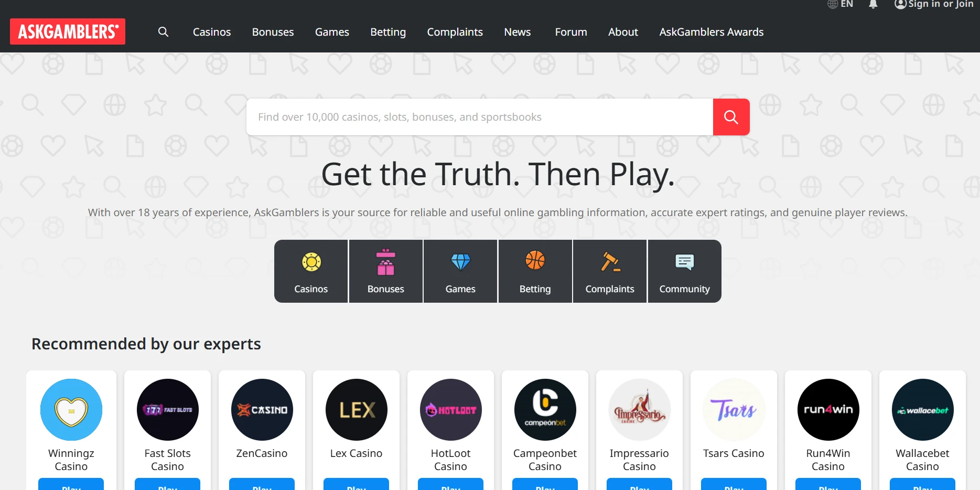Image resolution: width=980 pixels, height=490 pixels.
Task: Focus the casino search input field
Action: (x=480, y=117)
